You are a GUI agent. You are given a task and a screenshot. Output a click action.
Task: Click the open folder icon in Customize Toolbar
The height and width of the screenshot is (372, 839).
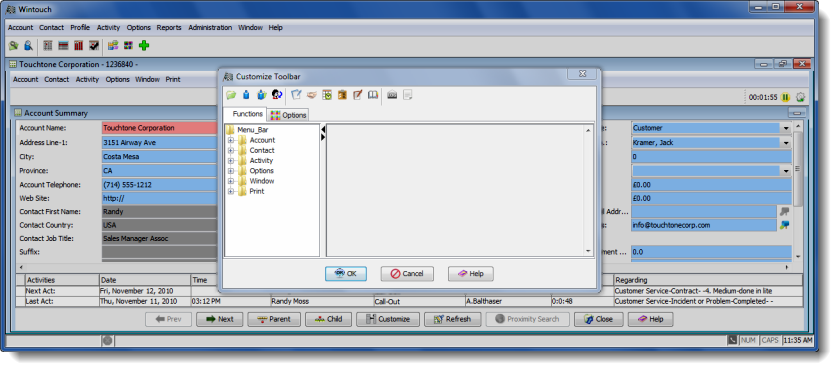pyautogui.click(x=231, y=95)
